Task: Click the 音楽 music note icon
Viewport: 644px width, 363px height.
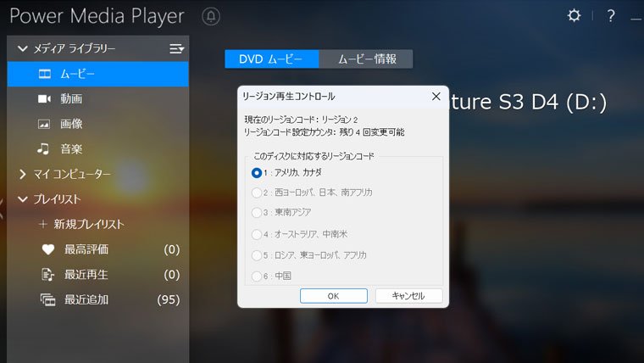Action: tap(43, 148)
